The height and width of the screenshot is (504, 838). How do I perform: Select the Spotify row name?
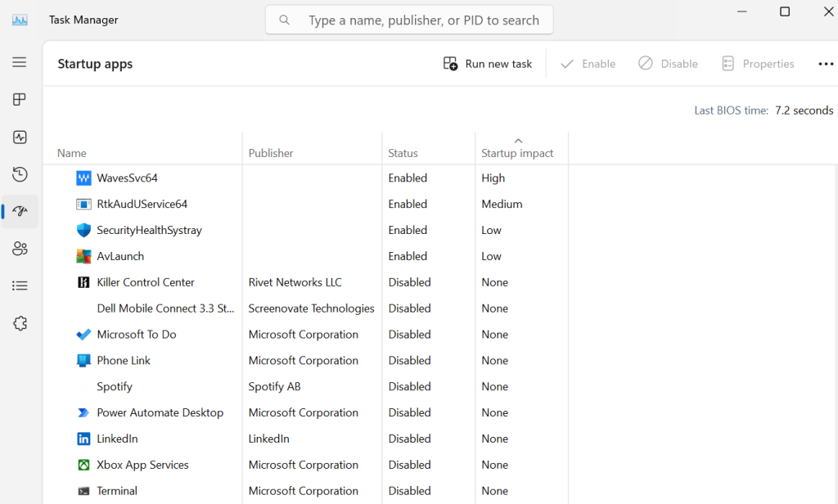tap(115, 387)
